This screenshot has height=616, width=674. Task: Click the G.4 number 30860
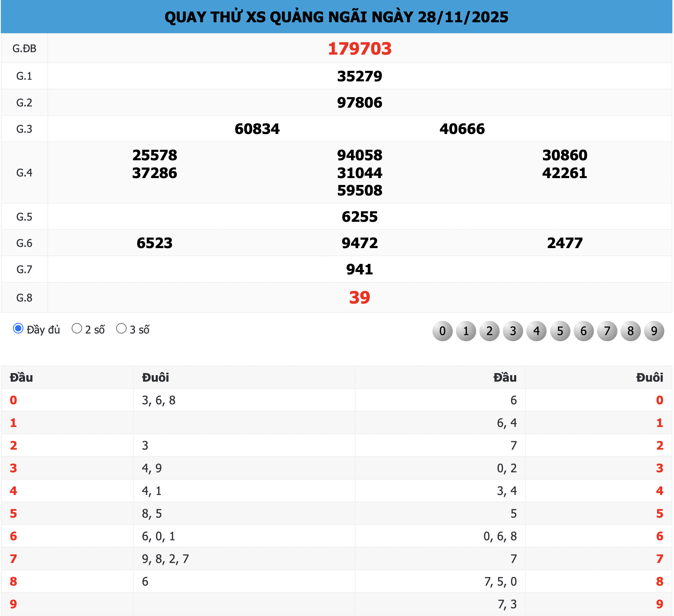(x=565, y=155)
